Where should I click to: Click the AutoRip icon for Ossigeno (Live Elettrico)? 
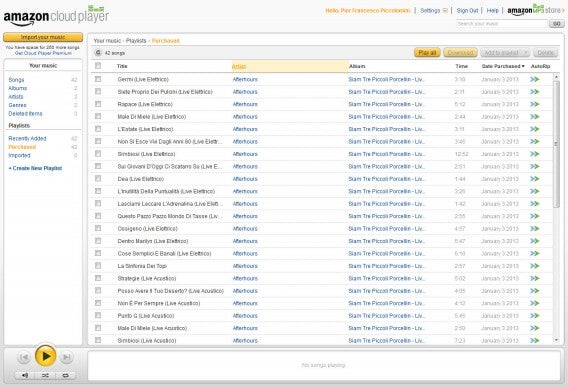click(x=535, y=229)
